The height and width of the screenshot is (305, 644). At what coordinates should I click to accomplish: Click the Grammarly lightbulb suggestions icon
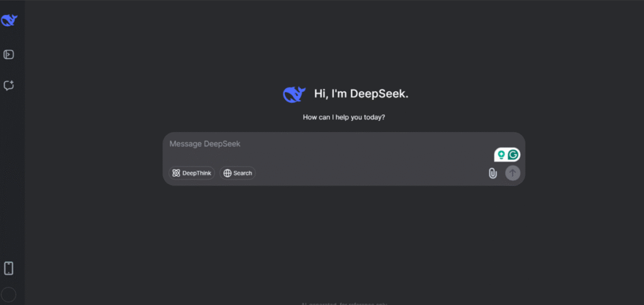501,155
